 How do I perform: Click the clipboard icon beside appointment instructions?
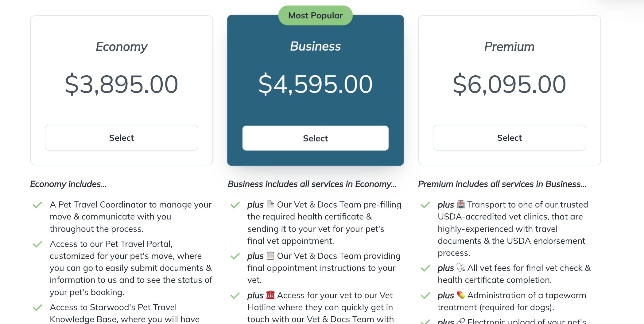click(x=270, y=255)
